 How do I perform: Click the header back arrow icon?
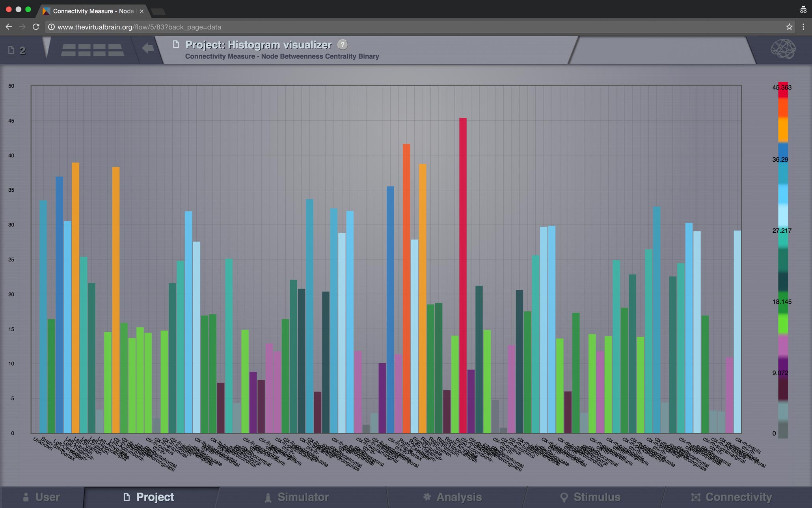click(x=148, y=49)
